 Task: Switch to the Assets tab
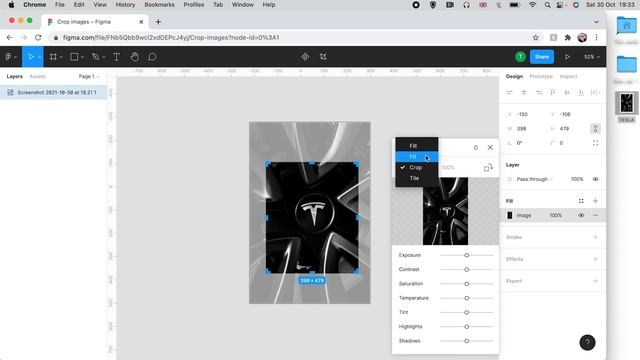pos(38,76)
